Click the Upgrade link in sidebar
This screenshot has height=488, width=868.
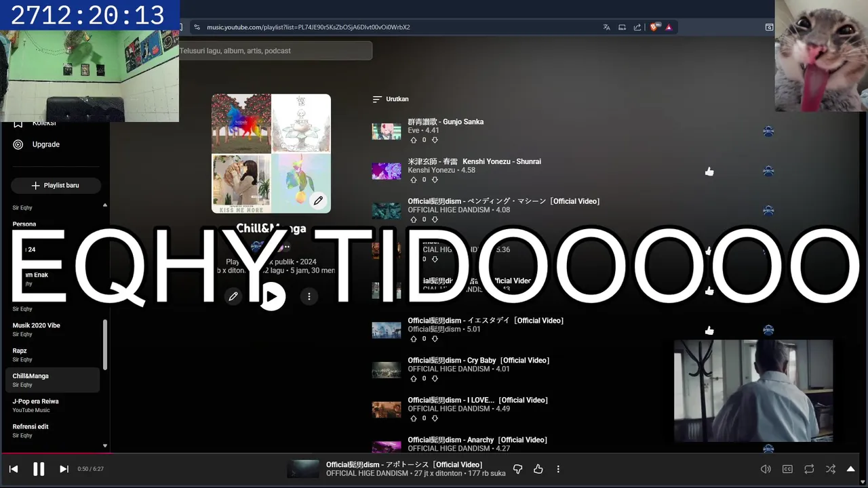pyautogui.click(x=46, y=144)
